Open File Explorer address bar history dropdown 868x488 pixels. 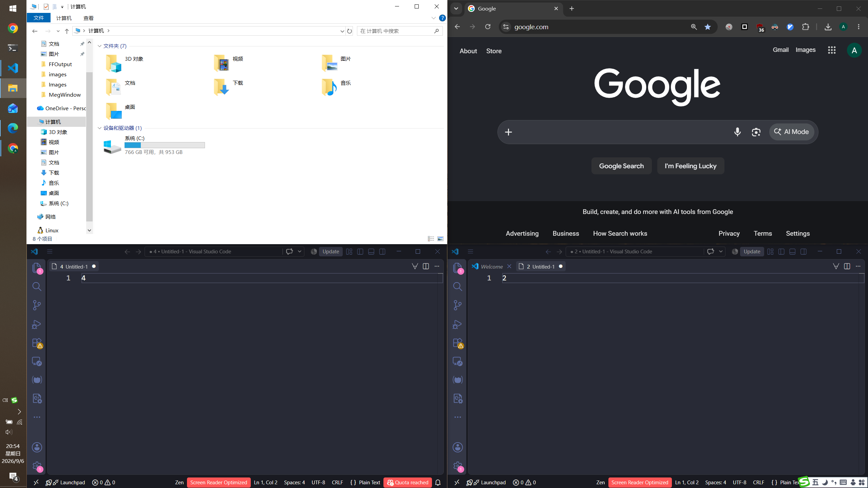[342, 31]
